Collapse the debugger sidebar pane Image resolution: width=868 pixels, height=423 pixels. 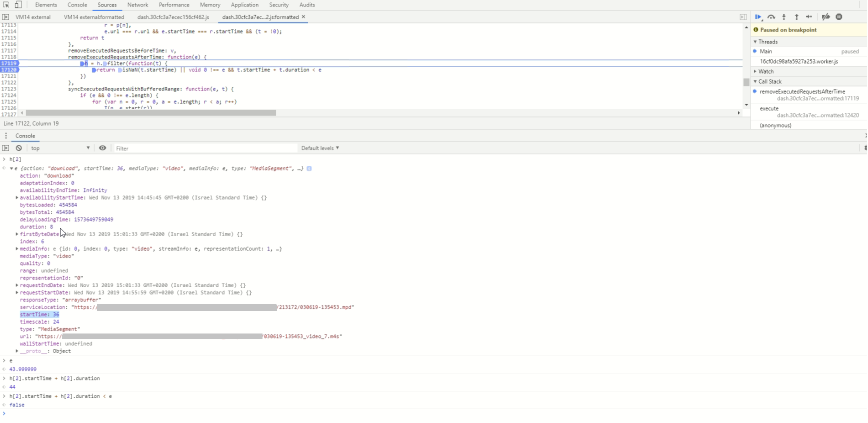743,17
